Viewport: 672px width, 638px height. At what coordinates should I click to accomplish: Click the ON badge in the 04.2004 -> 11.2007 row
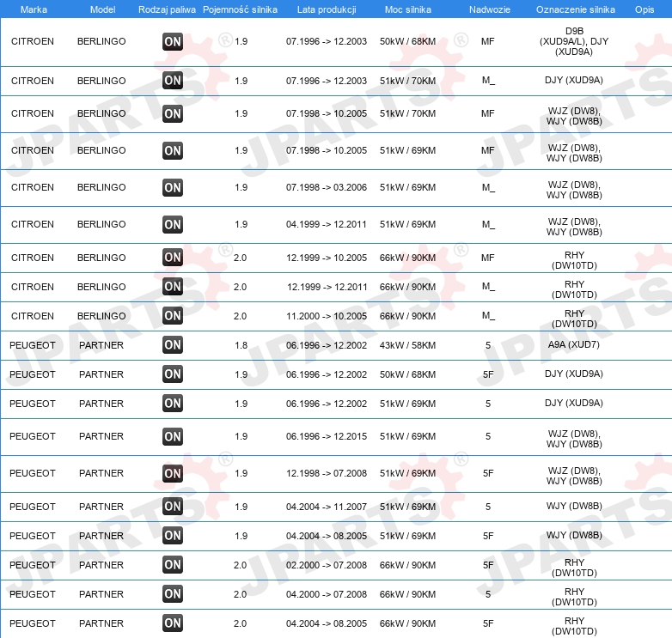click(173, 507)
